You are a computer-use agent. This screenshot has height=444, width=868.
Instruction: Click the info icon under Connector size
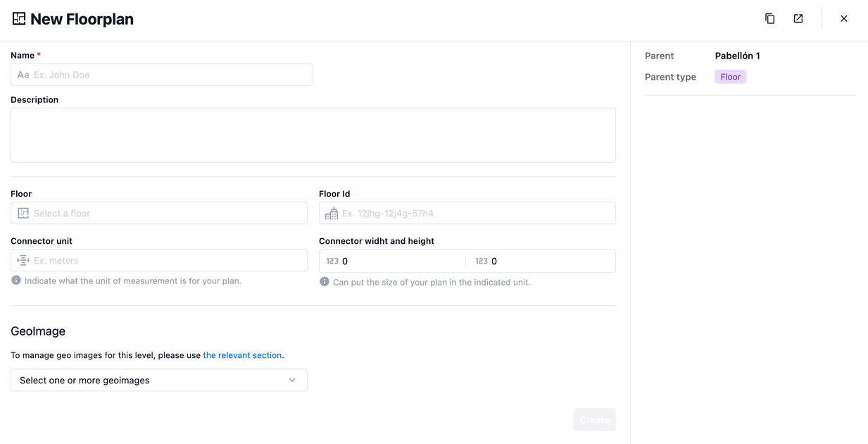tap(325, 282)
